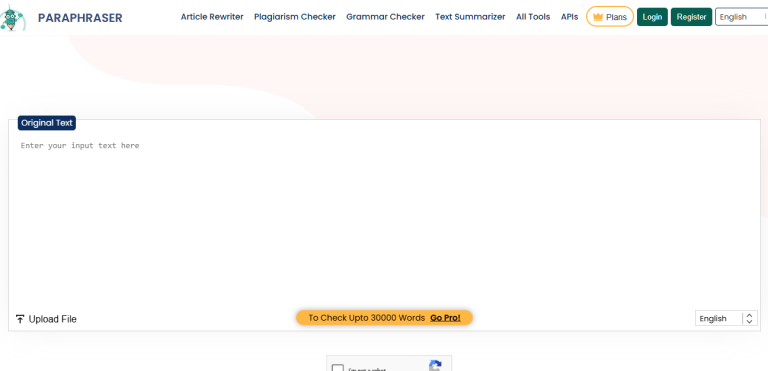Open the APIs page
The height and width of the screenshot is (371, 768).
pyautogui.click(x=569, y=17)
